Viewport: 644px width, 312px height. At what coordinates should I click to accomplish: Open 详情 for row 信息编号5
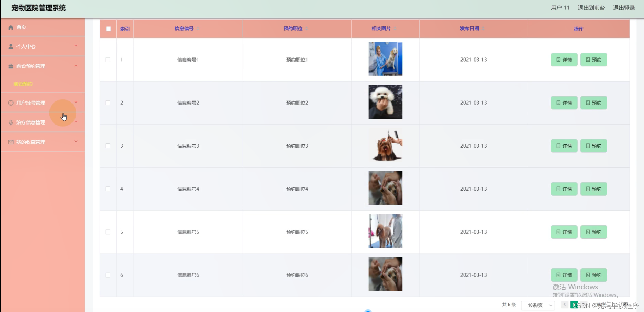click(564, 232)
